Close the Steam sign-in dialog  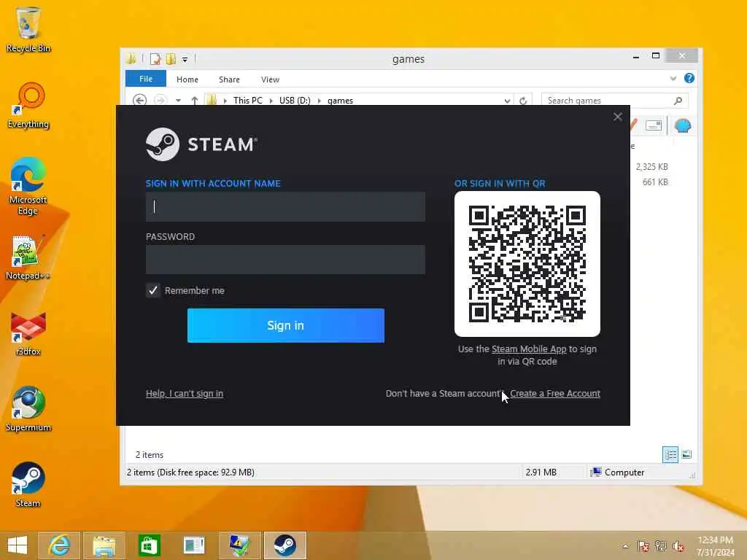617,117
